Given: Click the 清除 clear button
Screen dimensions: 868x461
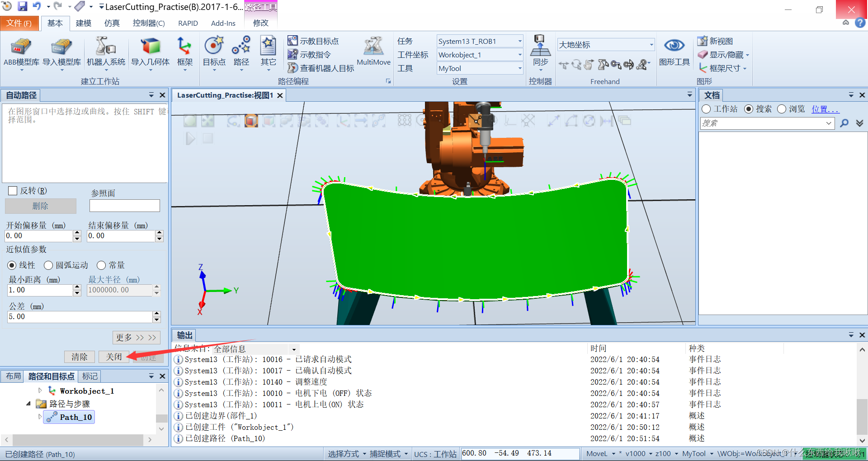Looking at the screenshot, I should click(x=80, y=357).
